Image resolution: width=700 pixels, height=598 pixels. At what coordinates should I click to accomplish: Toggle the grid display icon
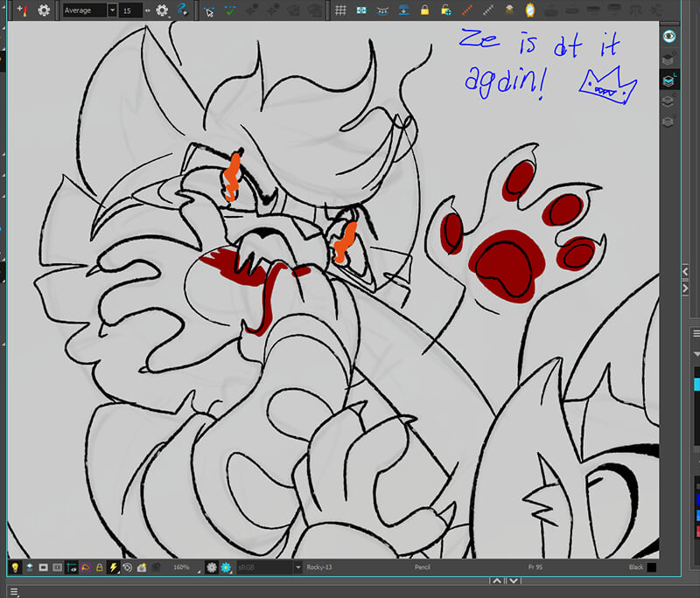coord(340,10)
